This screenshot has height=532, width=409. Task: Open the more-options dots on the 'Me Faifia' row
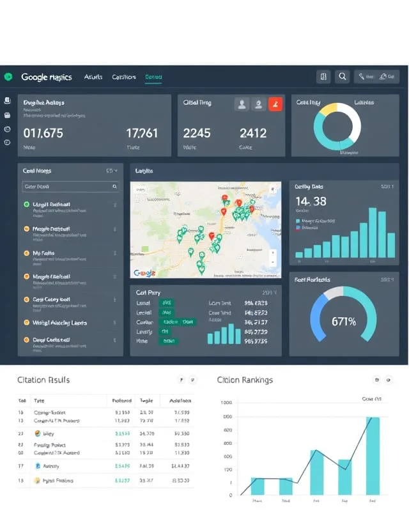[x=115, y=253]
